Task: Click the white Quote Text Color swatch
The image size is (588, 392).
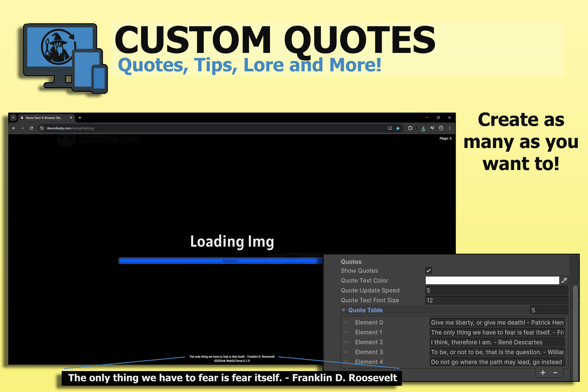Action: (x=491, y=280)
